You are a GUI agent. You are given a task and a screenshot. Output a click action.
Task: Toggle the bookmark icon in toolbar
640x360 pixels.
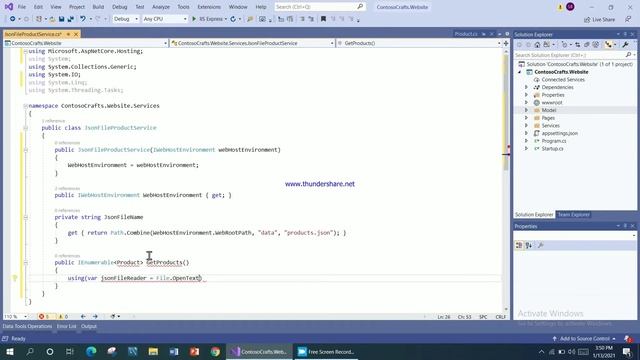pyautogui.click(x=323, y=19)
